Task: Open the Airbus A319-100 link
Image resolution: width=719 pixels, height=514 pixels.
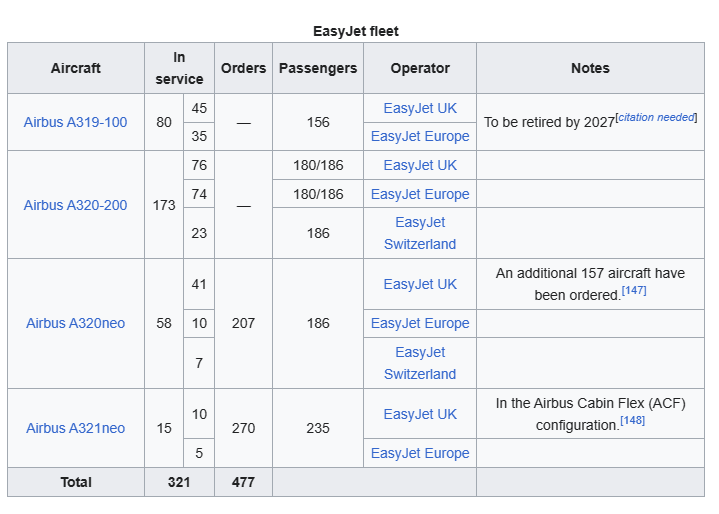Action: [x=76, y=122]
